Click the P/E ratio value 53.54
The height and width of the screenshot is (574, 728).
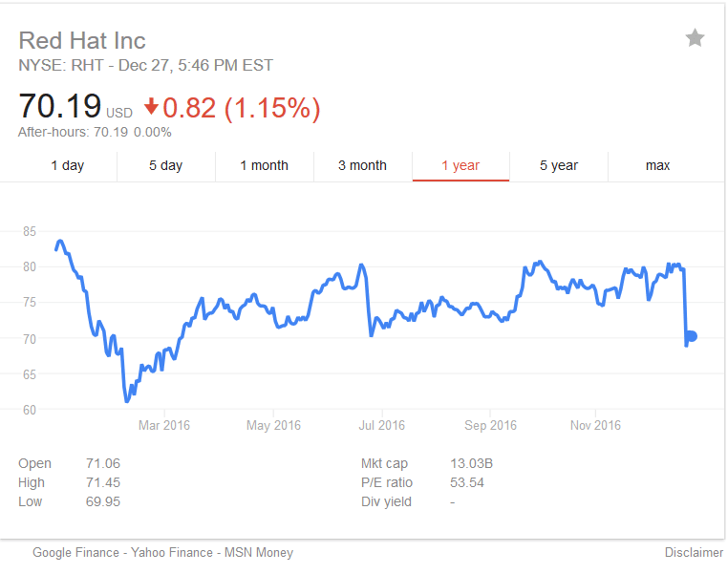coord(467,482)
